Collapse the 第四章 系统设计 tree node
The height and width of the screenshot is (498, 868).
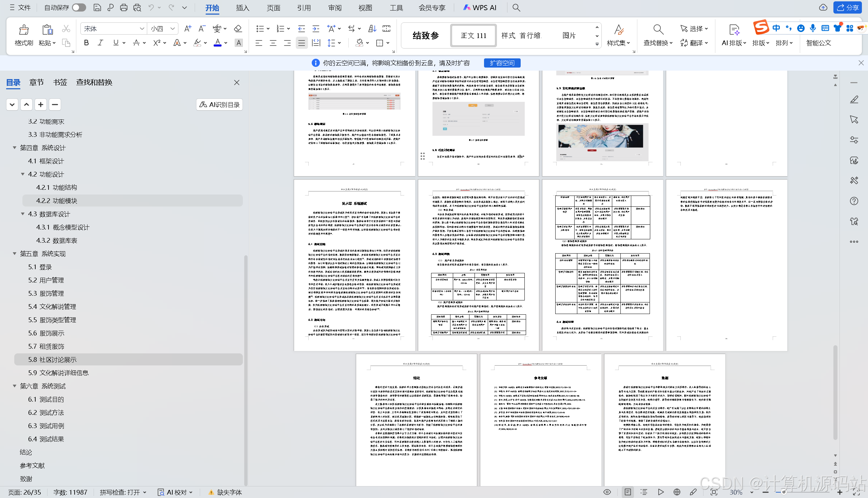tap(15, 148)
